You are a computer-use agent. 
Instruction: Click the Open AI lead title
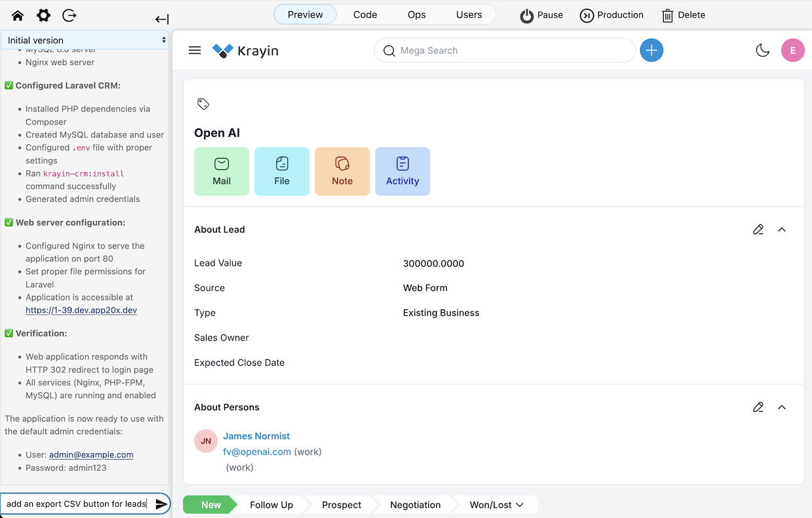[x=217, y=133]
